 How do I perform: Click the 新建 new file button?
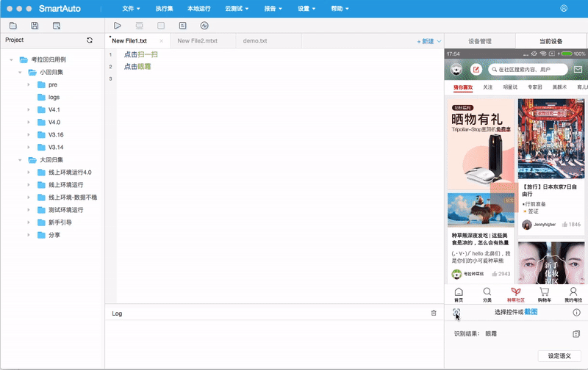coord(426,41)
